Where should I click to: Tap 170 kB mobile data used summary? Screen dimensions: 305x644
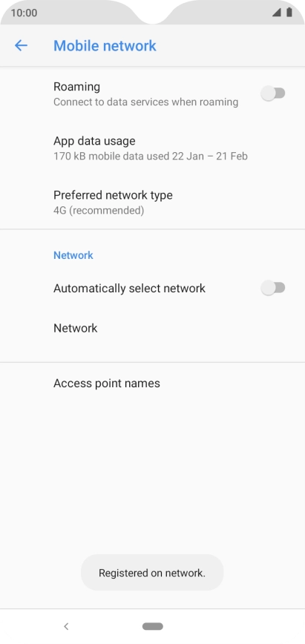(151, 156)
